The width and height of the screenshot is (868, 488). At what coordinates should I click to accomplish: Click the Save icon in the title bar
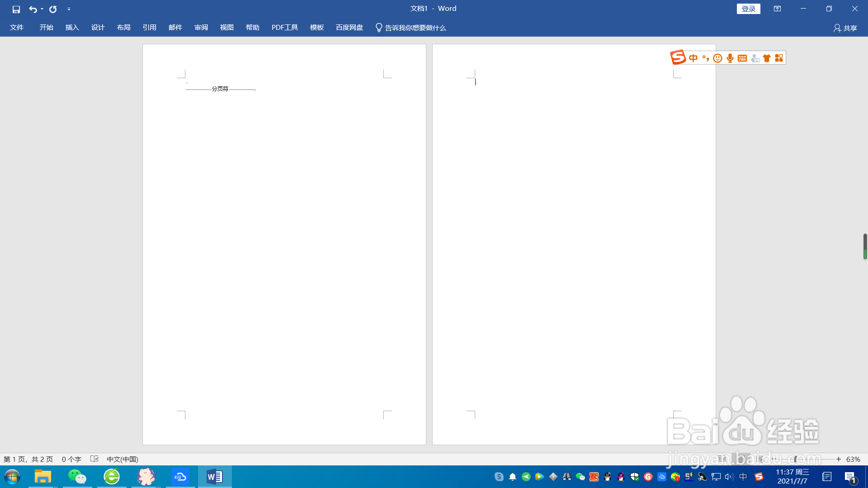coord(16,9)
